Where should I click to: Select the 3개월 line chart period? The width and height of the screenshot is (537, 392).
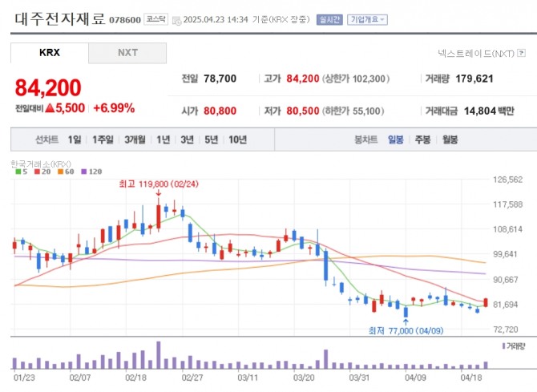tap(135, 139)
